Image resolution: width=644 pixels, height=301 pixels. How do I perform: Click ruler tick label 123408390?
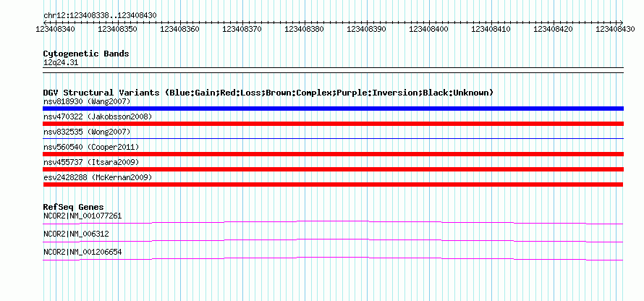point(367,29)
